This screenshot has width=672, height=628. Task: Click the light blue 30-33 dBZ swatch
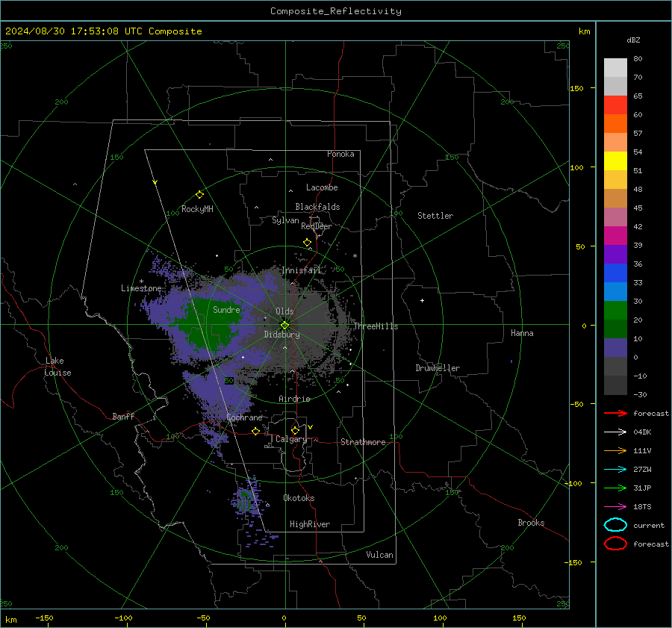pyautogui.click(x=615, y=292)
